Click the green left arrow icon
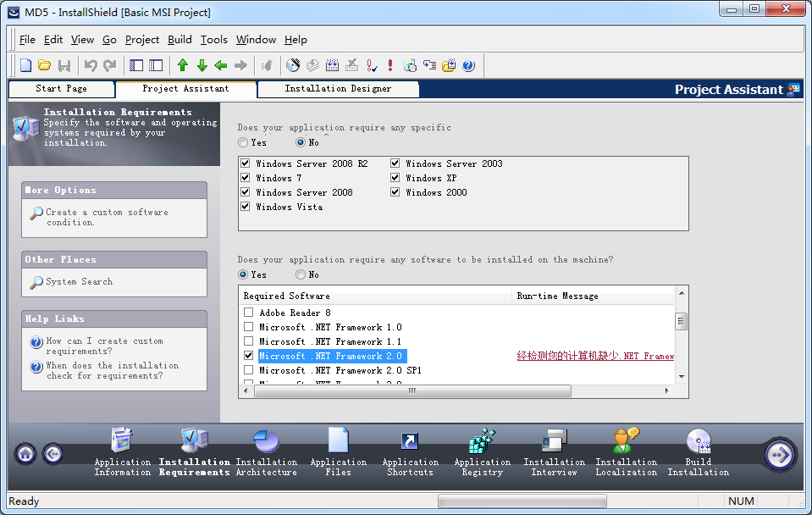The image size is (812, 515). point(221,65)
